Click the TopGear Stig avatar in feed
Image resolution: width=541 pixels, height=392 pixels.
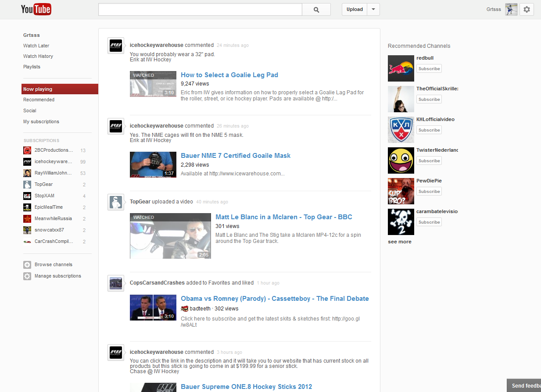(x=116, y=203)
